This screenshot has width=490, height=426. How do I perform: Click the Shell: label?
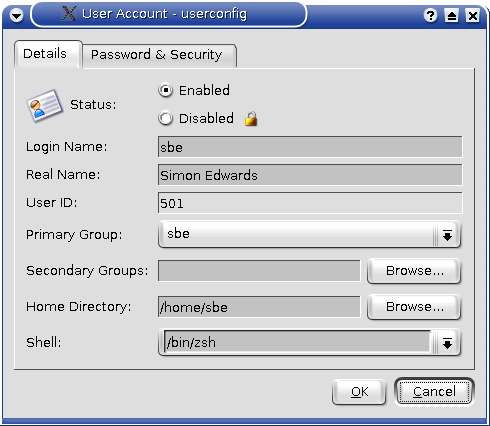[x=44, y=342]
